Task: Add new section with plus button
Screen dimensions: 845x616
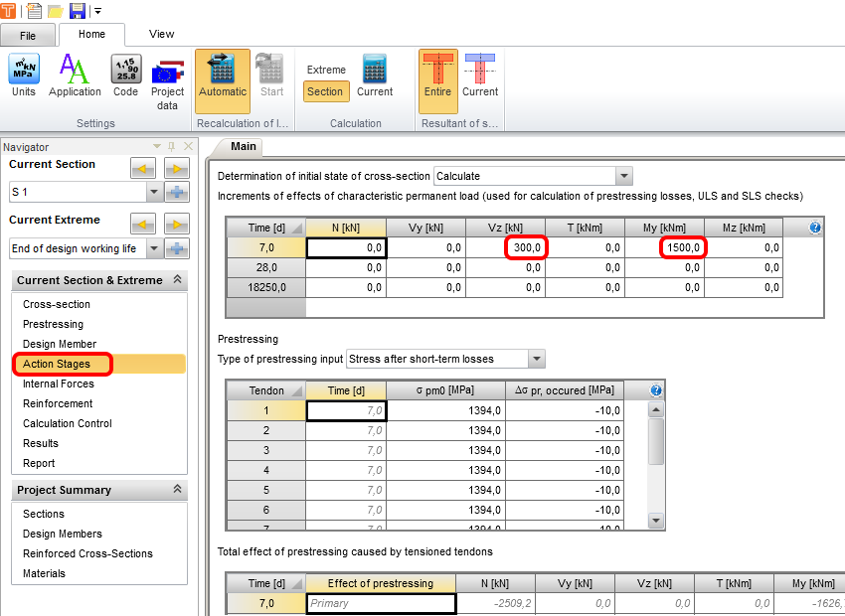Action: click(x=177, y=193)
